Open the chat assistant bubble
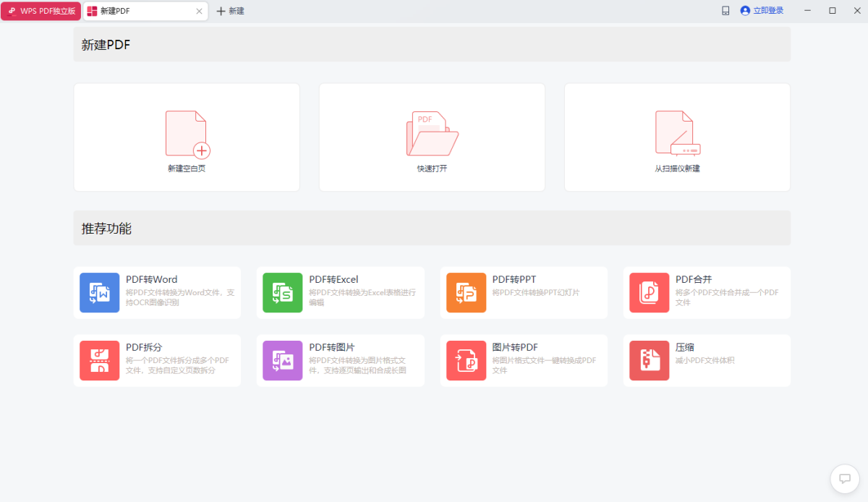This screenshot has height=502, width=868. point(844,479)
